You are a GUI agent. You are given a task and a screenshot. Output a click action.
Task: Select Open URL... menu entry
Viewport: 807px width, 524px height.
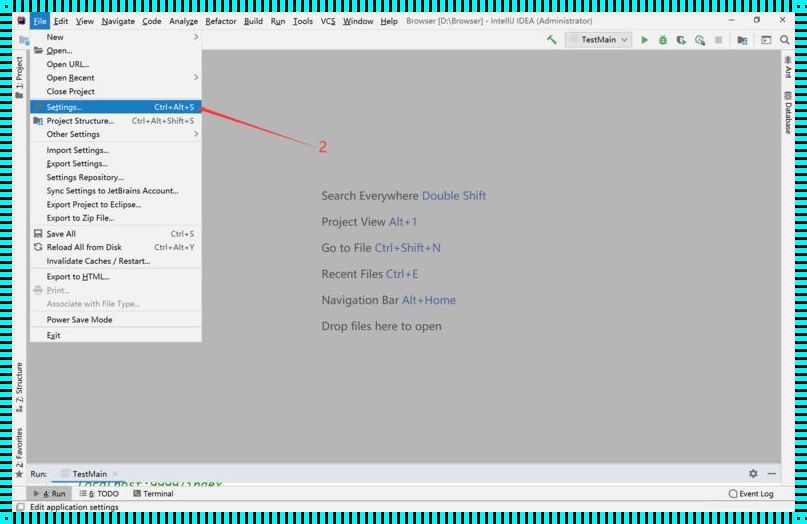click(116, 64)
